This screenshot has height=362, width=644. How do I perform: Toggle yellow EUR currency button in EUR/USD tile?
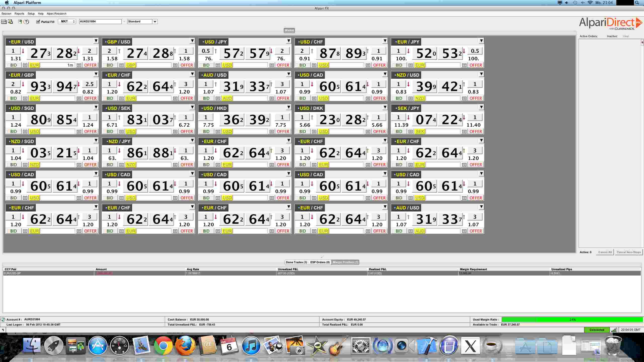[x=34, y=65]
